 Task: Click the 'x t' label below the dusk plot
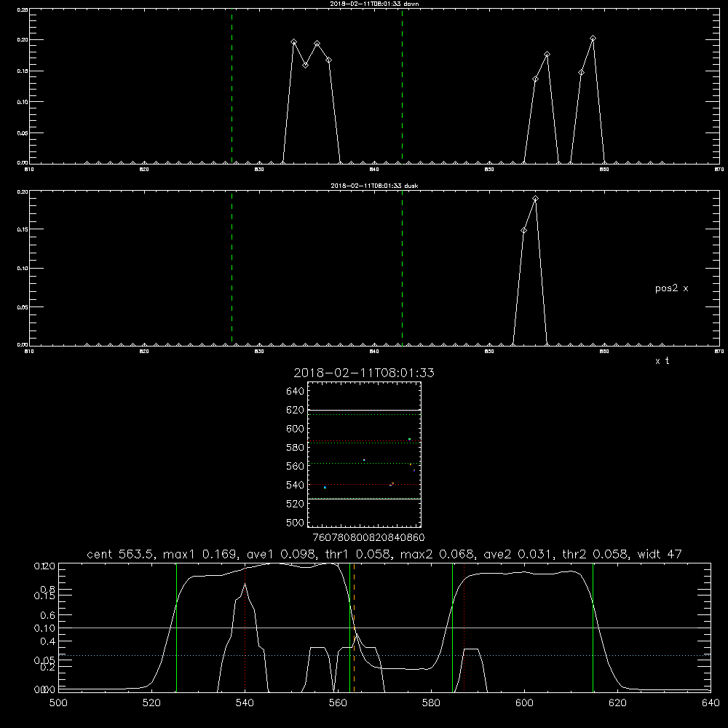point(662,361)
